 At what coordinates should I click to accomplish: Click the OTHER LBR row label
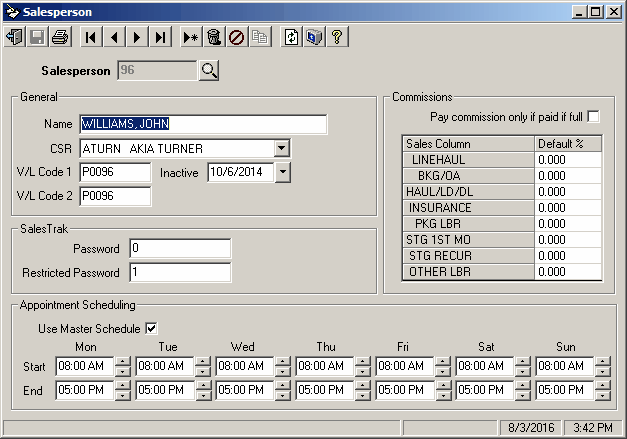pos(468,271)
